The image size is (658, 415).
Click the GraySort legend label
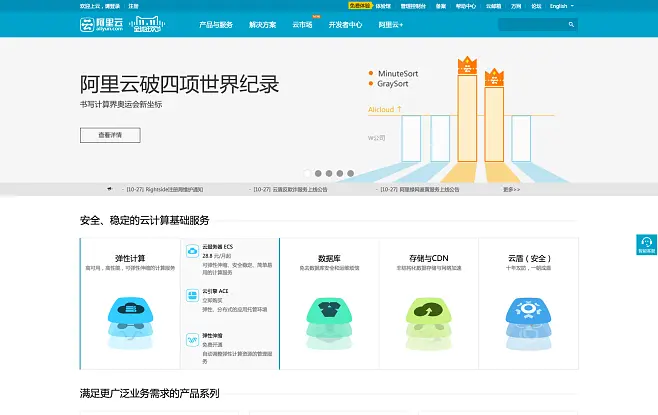pyautogui.click(x=393, y=84)
